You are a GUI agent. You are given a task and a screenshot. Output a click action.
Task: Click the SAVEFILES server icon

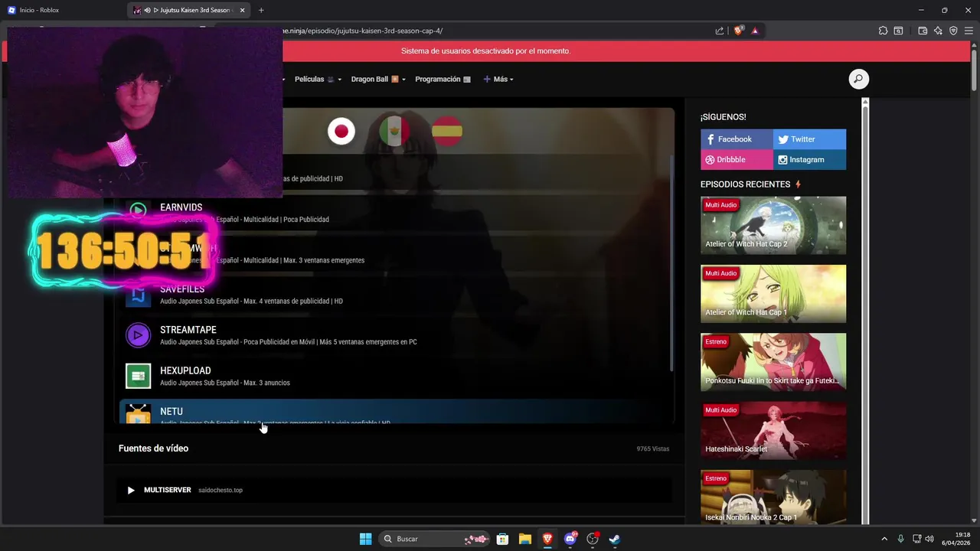click(x=138, y=294)
